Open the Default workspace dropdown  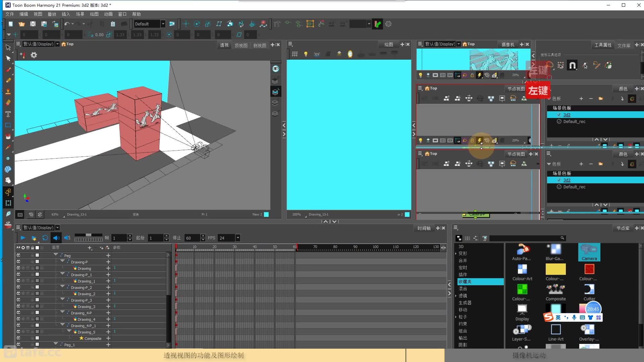163,24
